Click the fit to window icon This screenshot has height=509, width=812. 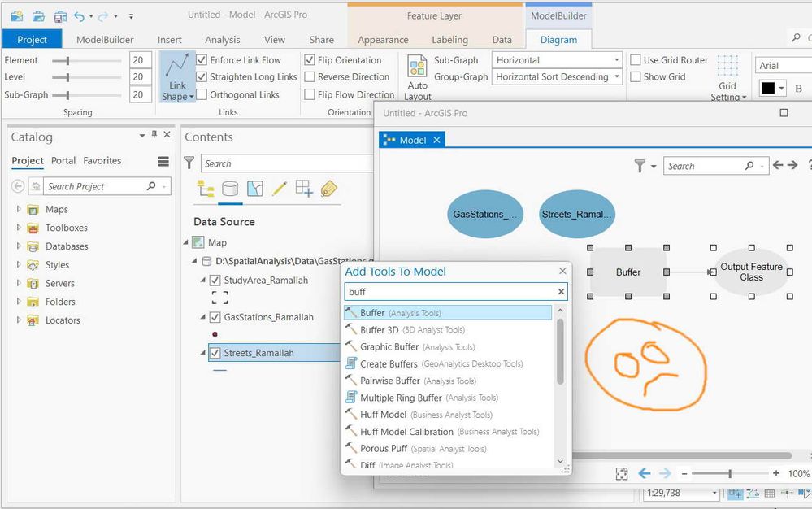click(x=622, y=474)
